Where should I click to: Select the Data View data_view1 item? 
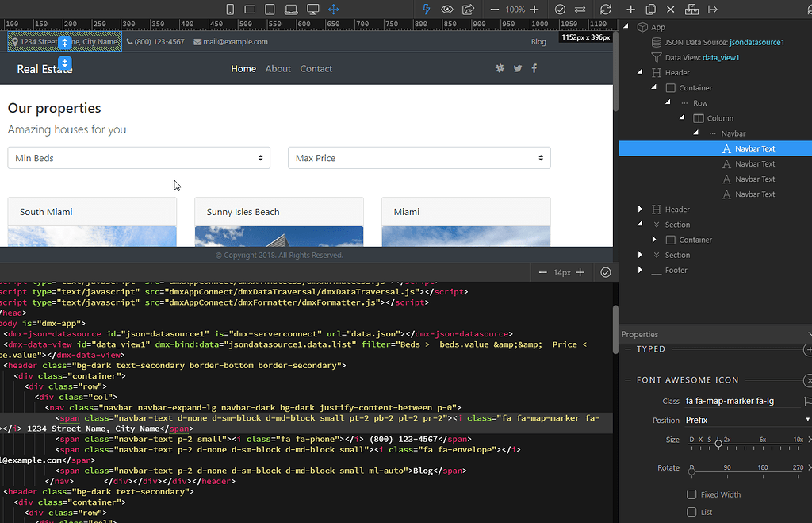[x=695, y=57]
